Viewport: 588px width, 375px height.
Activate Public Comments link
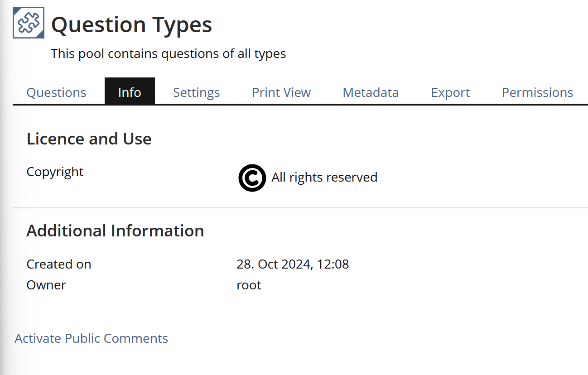tap(91, 338)
